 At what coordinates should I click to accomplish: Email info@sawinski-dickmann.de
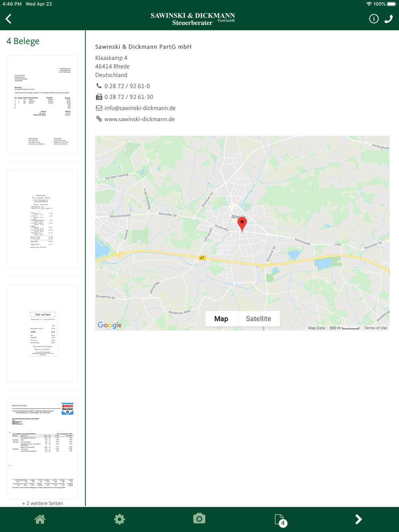click(x=140, y=108)
